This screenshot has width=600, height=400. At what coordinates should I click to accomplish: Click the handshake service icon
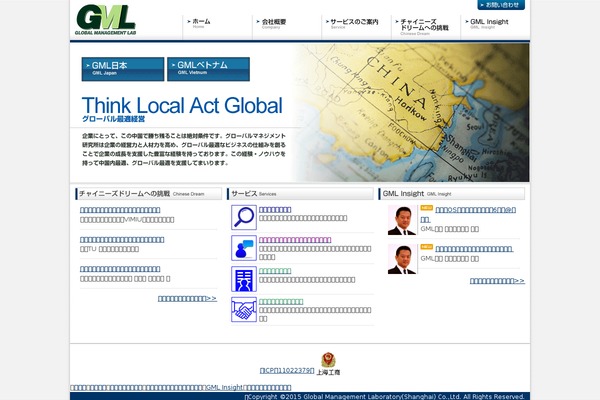point(244,310)
